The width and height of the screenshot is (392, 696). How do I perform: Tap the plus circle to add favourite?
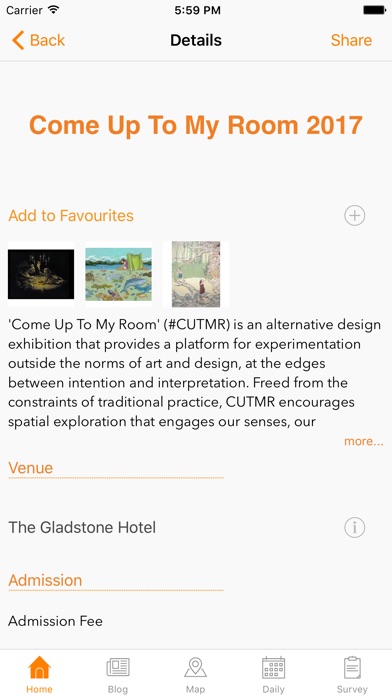[x=355, y=216]
